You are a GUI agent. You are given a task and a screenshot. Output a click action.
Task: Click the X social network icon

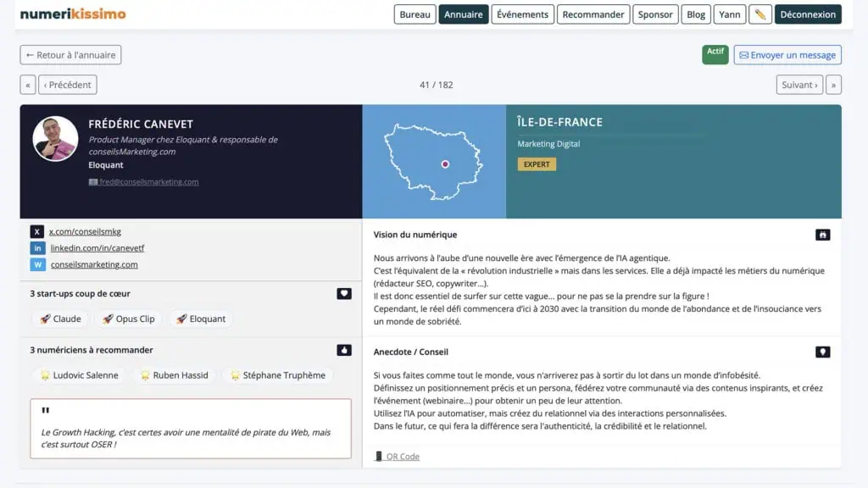click(37, 231)
